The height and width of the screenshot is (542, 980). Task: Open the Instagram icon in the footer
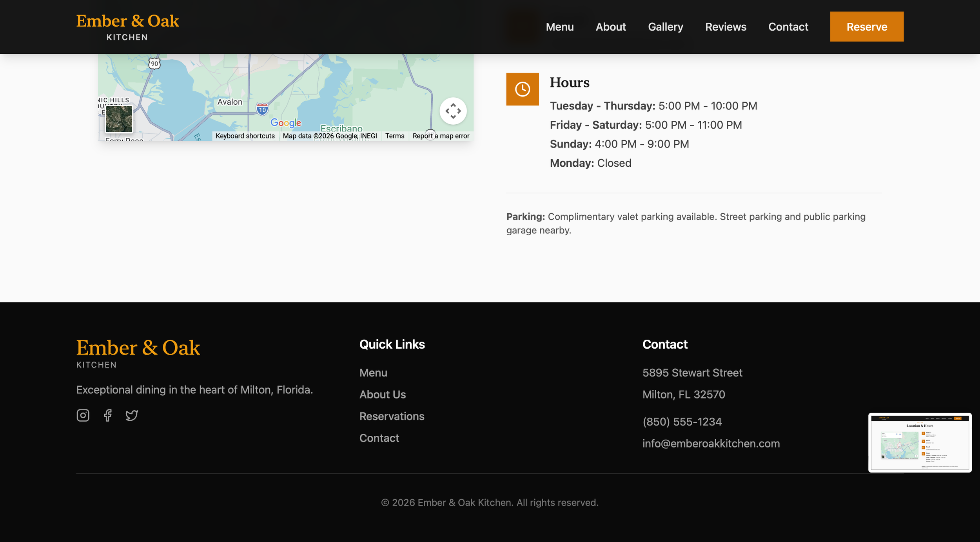83,415
